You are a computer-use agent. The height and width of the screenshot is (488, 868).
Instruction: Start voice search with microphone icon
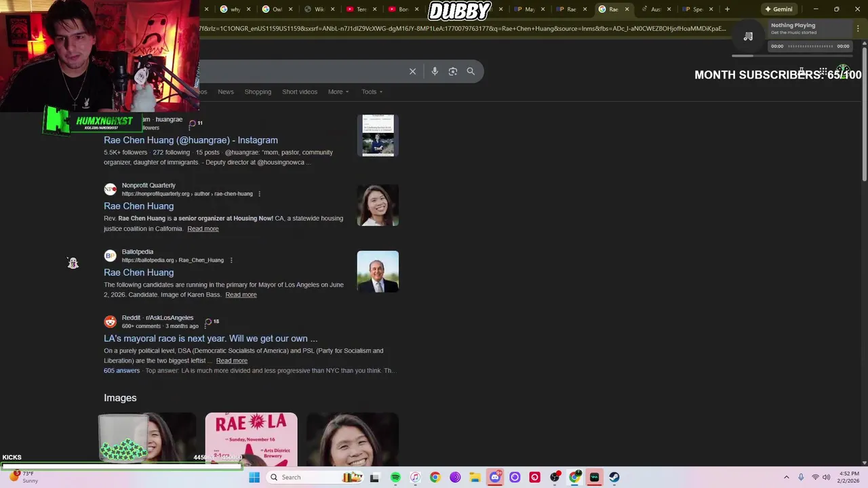click(x=435, y=71)
